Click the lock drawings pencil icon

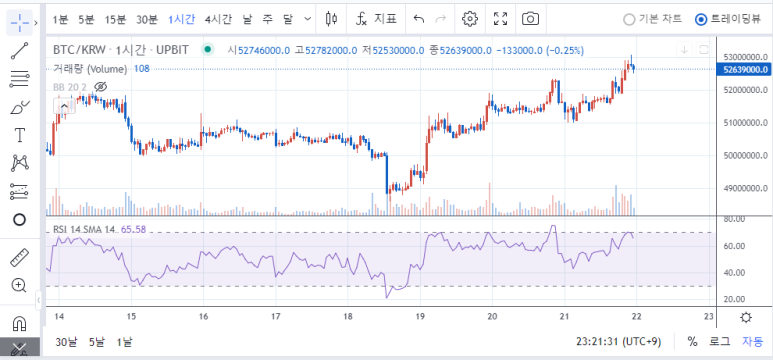point(19,349)
